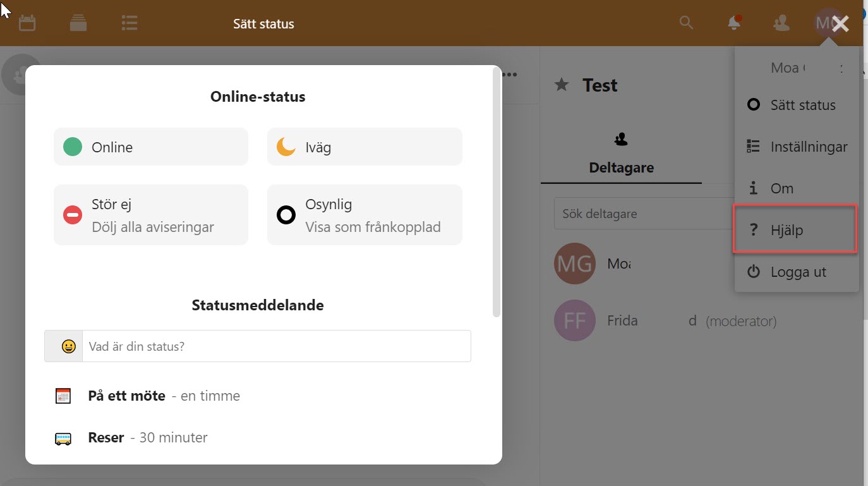Open the emoji picker smiley button
Viewport: 868px width, 486px height.
[x=64, y=346]
